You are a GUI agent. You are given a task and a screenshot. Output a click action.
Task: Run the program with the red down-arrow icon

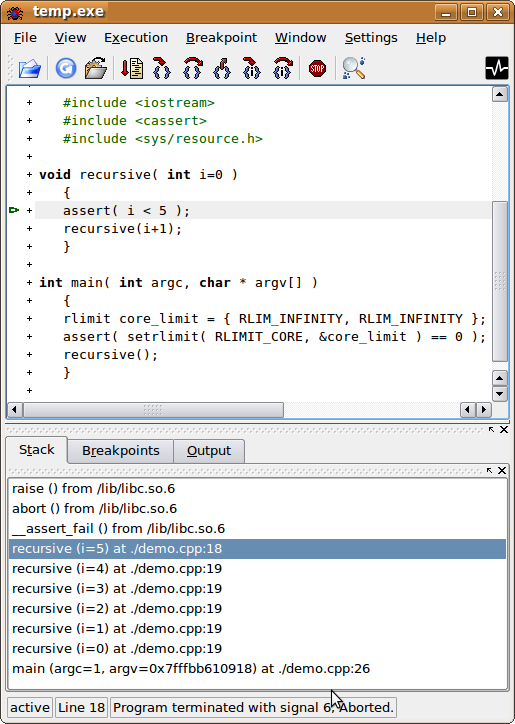click(132, 68)
